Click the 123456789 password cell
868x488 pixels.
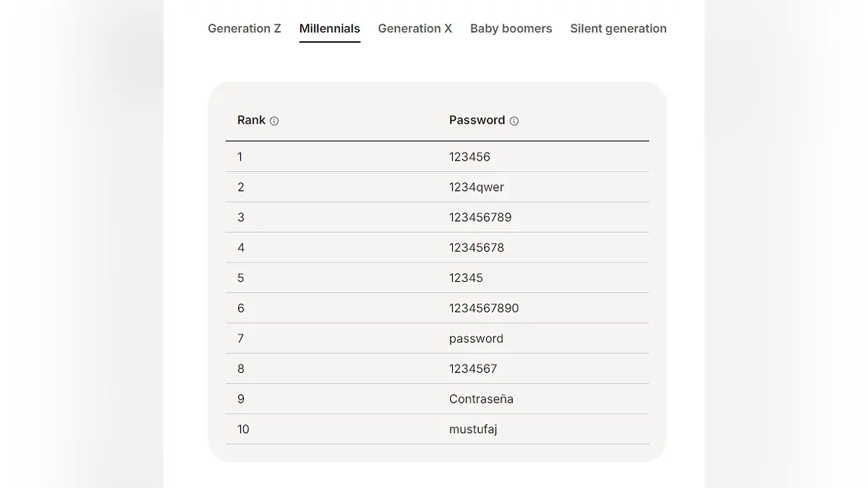pyautogui.click(x=480, y=218)
